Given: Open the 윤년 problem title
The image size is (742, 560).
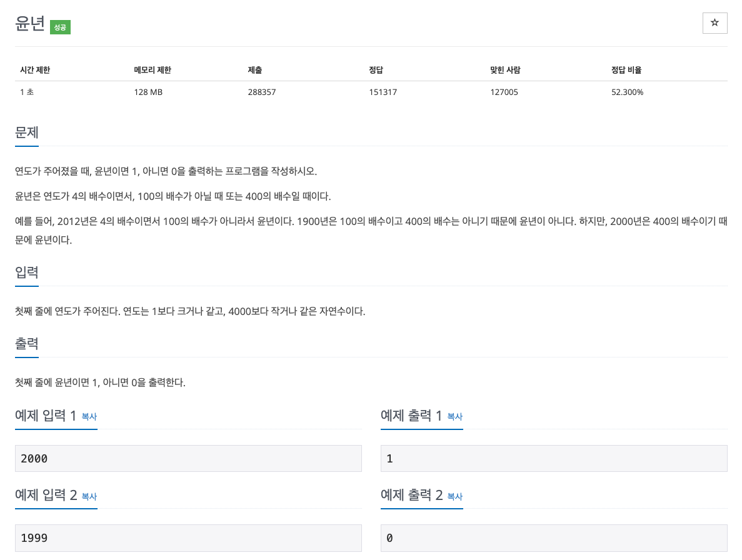Looking at the screenshot, I should pos(29,24).
